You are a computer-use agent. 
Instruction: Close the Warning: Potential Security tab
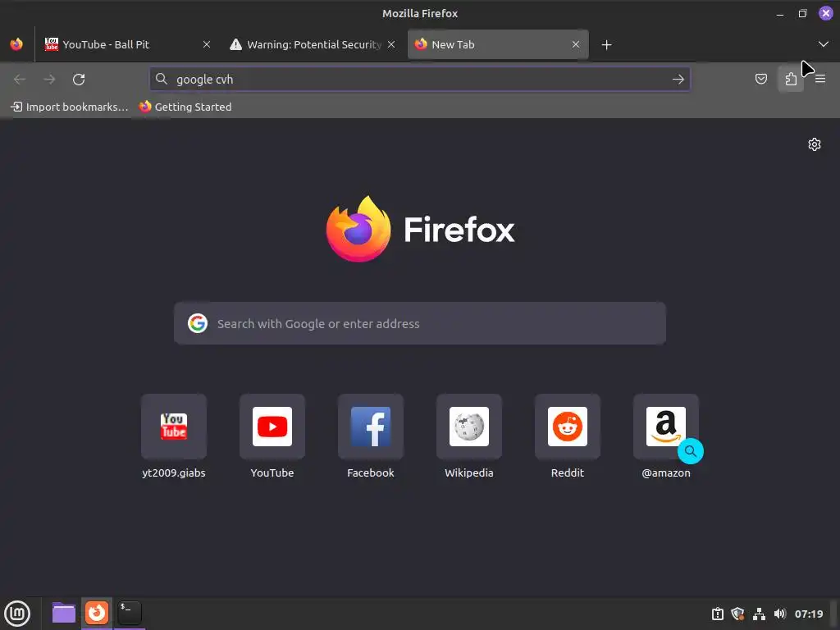click(x=391, y=44)
